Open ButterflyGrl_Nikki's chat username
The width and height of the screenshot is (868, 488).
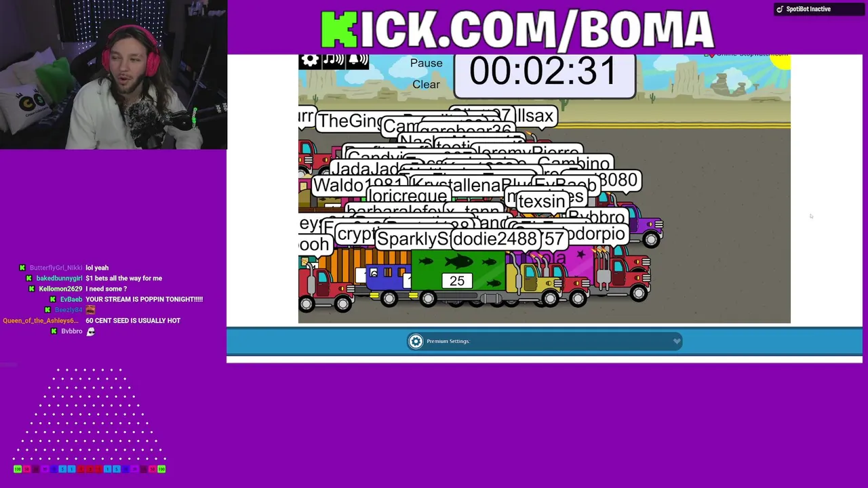[56, 268]
